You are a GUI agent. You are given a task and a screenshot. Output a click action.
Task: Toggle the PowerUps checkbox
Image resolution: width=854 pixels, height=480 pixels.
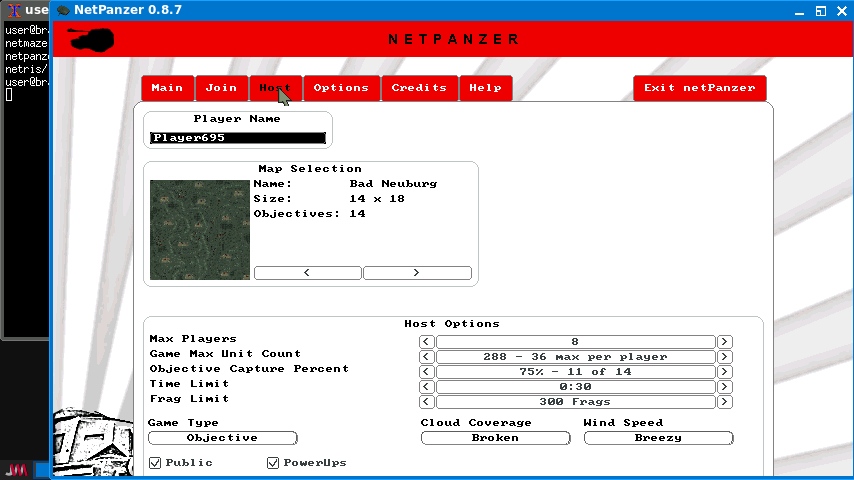[x=273, y=463]
